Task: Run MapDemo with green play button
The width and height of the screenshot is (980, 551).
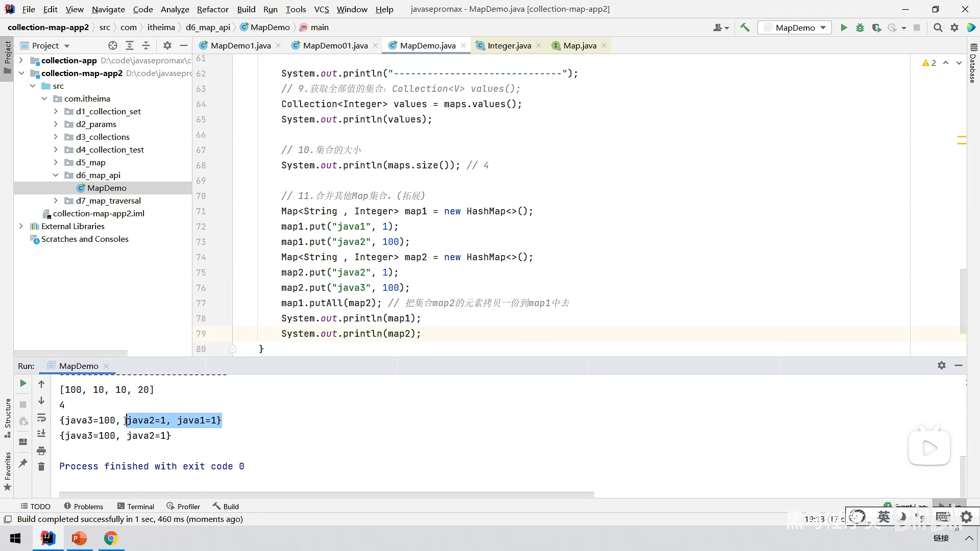Action: tap(844, 28)
